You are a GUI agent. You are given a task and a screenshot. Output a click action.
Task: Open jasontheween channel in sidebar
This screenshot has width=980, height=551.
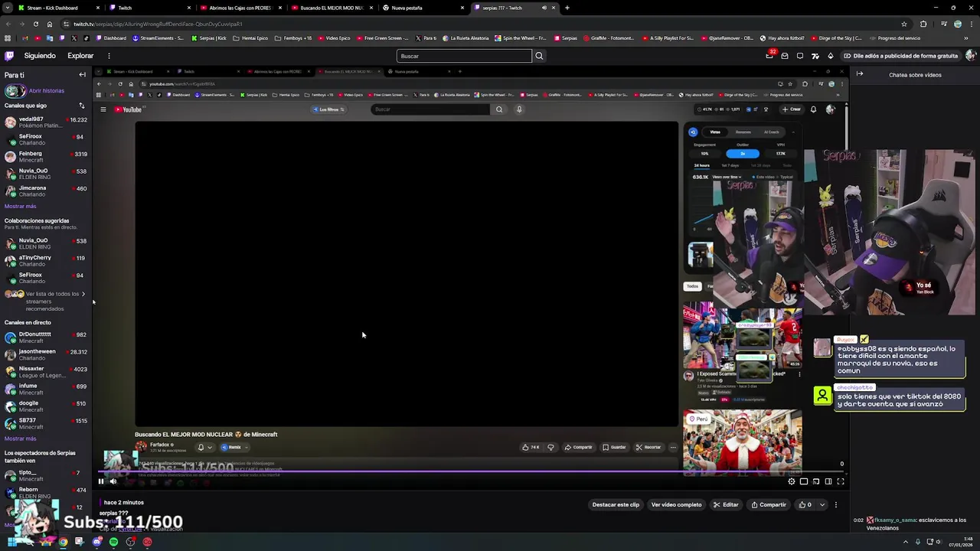pos(45,354)
